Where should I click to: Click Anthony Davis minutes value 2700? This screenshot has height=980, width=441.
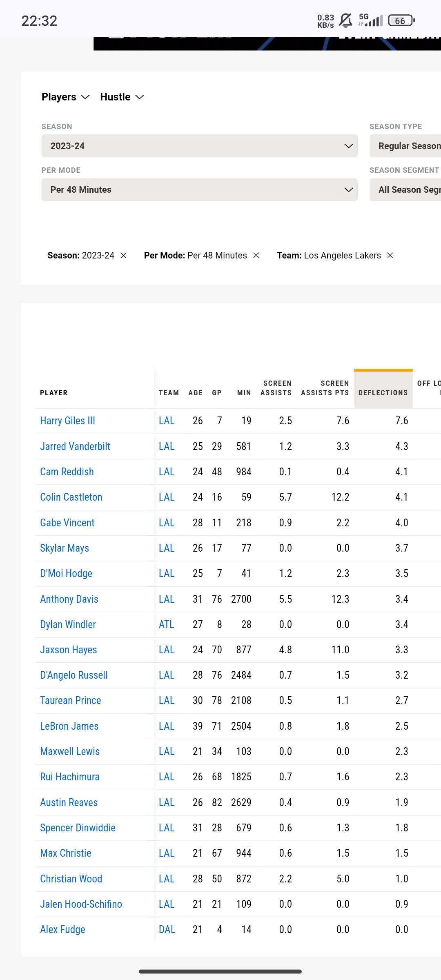(x=241, y=599)
